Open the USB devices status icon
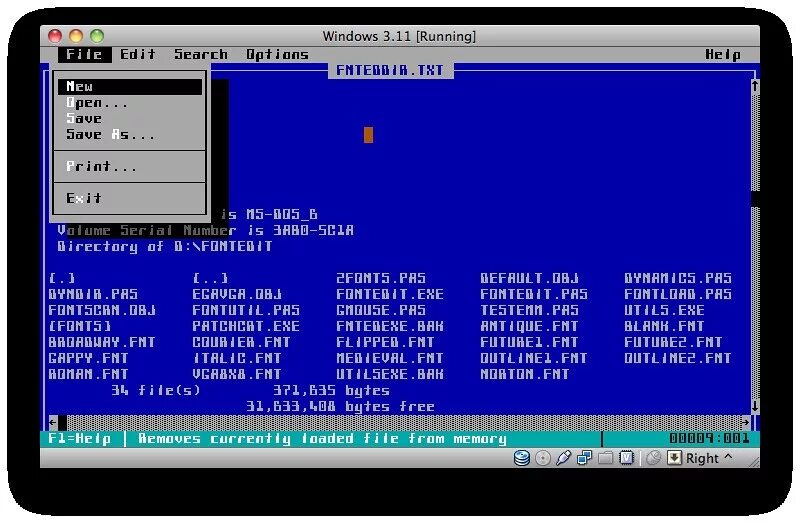Viewport: 800px width, 523px height. coord(563,458)
